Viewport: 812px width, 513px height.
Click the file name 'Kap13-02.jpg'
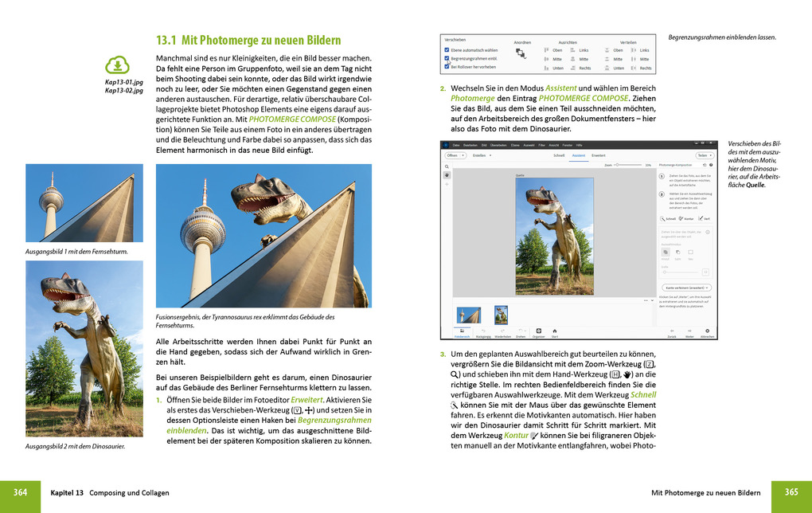(x=123, y=90)
